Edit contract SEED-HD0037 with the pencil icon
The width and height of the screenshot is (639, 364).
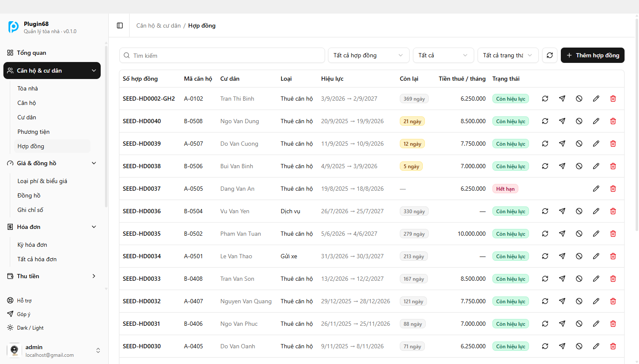(596, 189)
